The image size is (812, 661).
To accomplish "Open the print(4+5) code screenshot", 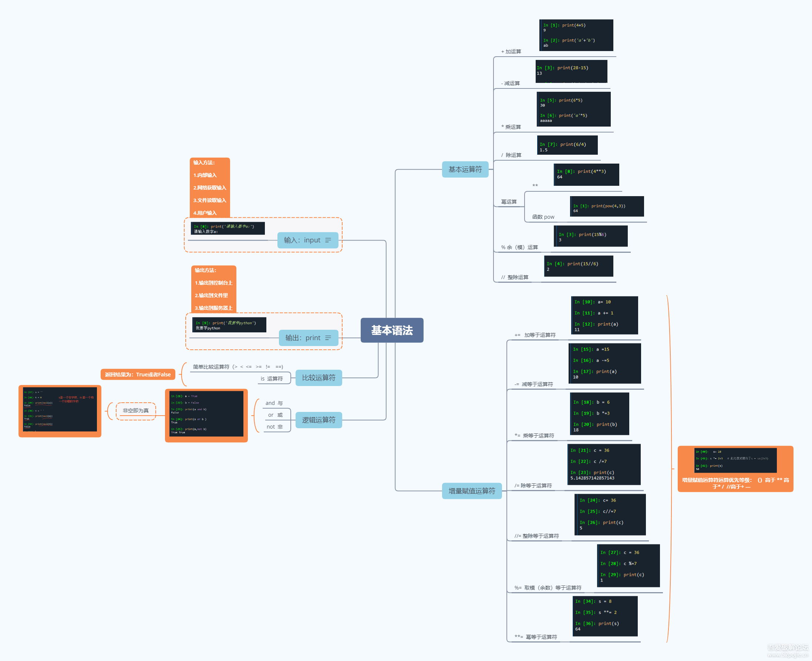I will pos(576,35).
